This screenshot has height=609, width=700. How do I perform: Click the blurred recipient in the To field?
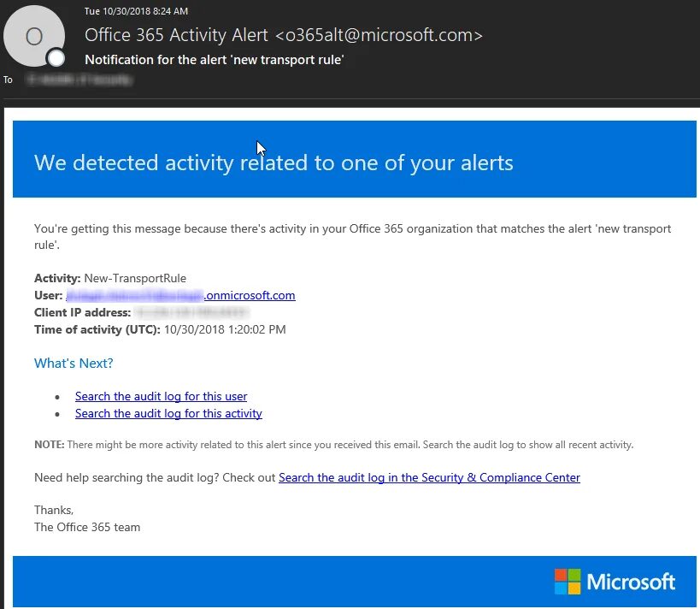click(79, 80)
